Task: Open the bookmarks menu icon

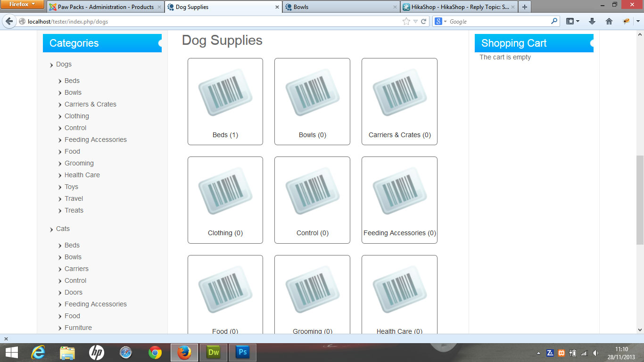Action: coord(572,21)
